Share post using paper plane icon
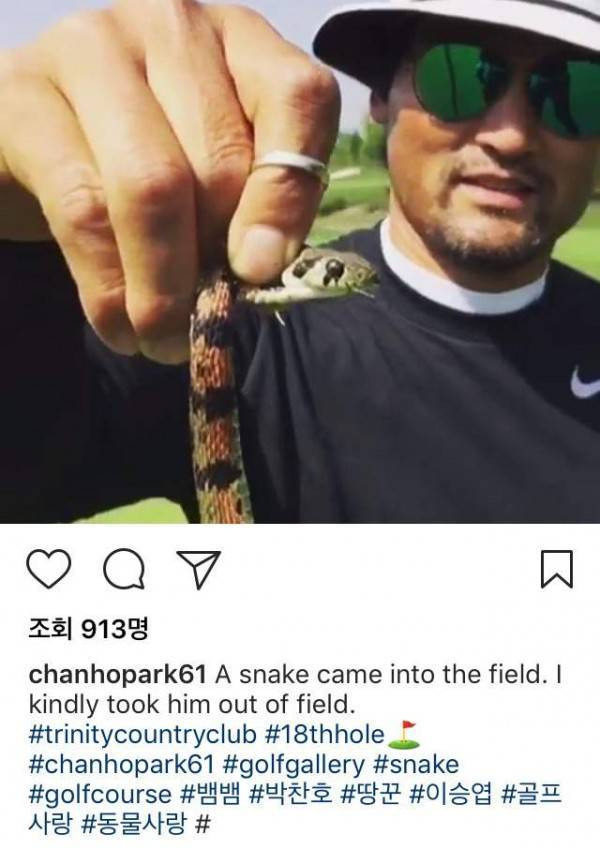 [199, 569]
